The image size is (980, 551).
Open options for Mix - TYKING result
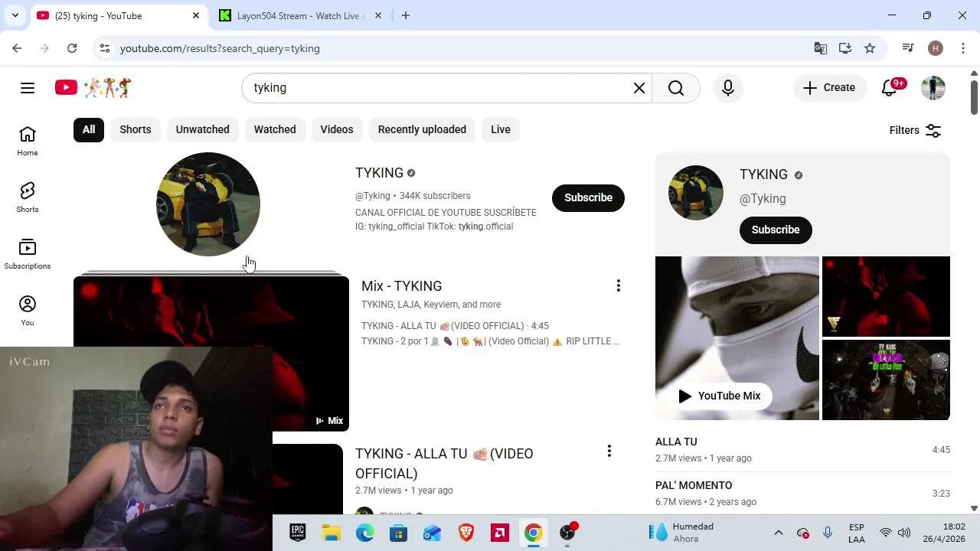click(x=619, y=286)
